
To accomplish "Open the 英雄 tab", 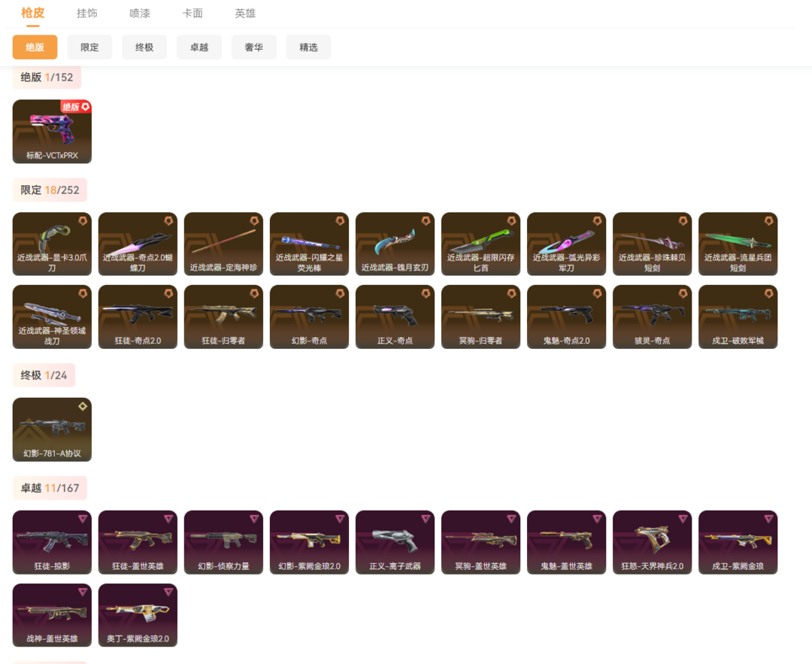I will pos(245,14).
